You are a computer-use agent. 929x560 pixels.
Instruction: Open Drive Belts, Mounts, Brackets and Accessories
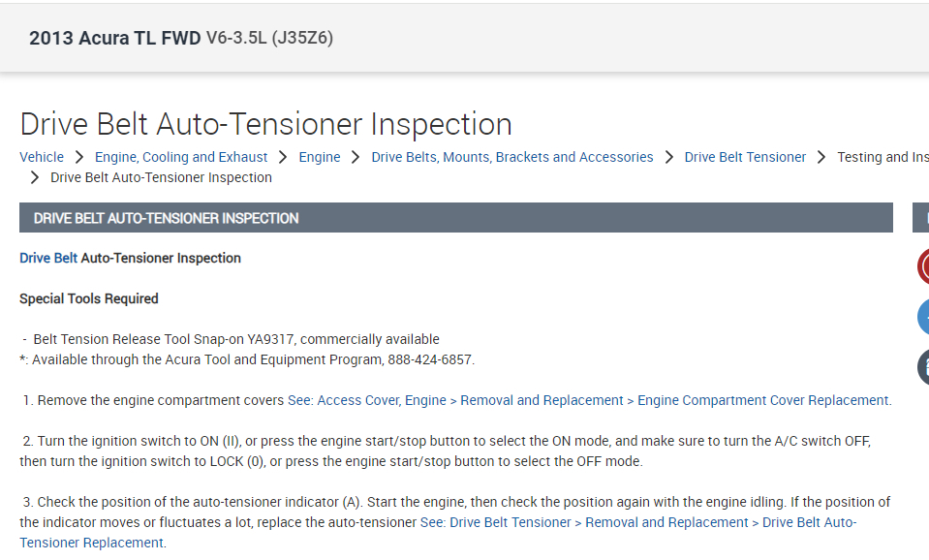tap(512, 157)
